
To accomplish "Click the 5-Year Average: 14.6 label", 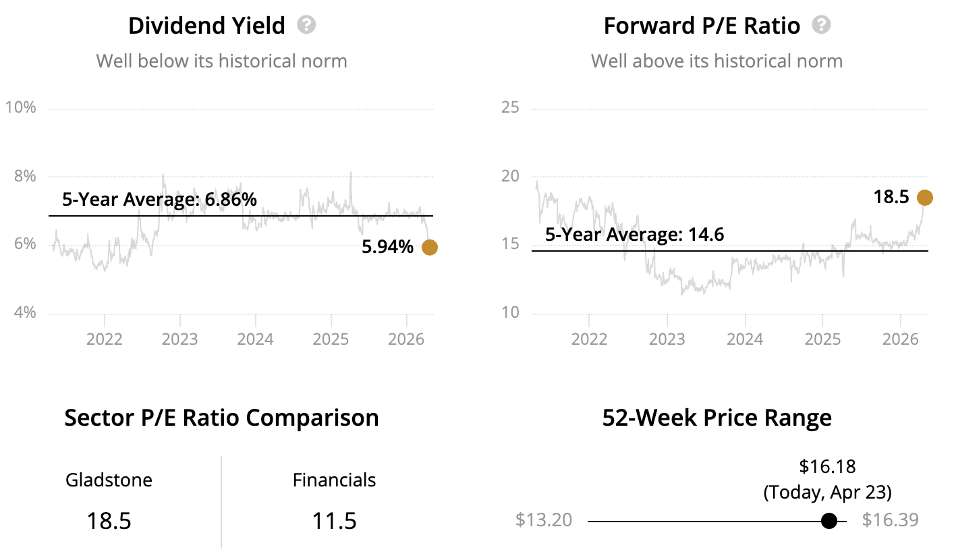I will click(634, 235).
